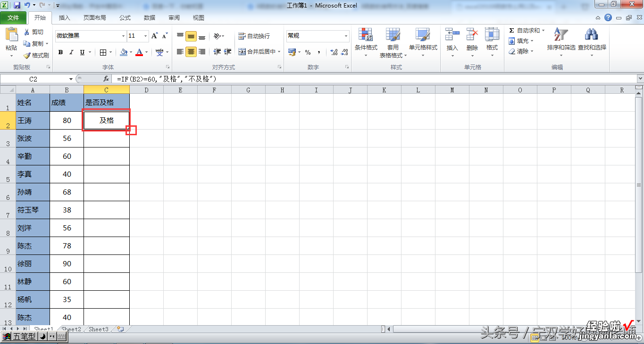Click the percent style button
This screenshot has width=644, height=344.
pos(308,52)
